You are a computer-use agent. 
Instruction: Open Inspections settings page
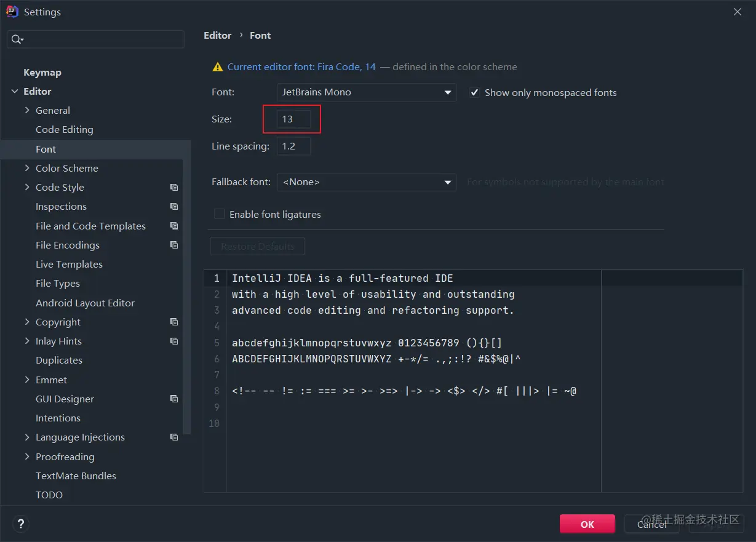coord(61,207)
